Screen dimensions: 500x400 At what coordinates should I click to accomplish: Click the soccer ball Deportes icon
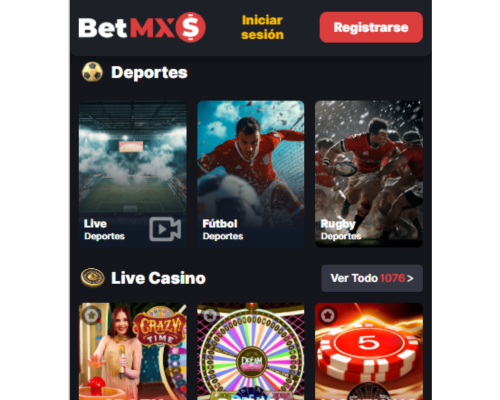92,72
